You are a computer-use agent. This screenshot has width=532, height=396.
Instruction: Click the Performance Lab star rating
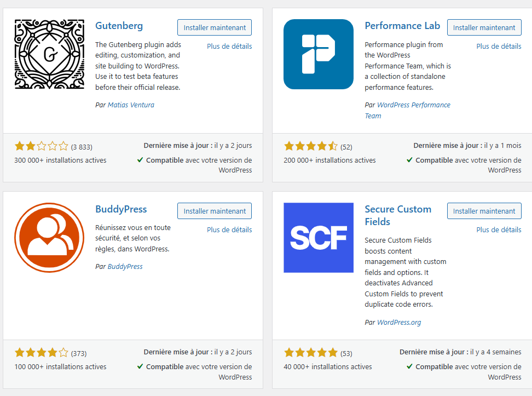coord(311,146)
